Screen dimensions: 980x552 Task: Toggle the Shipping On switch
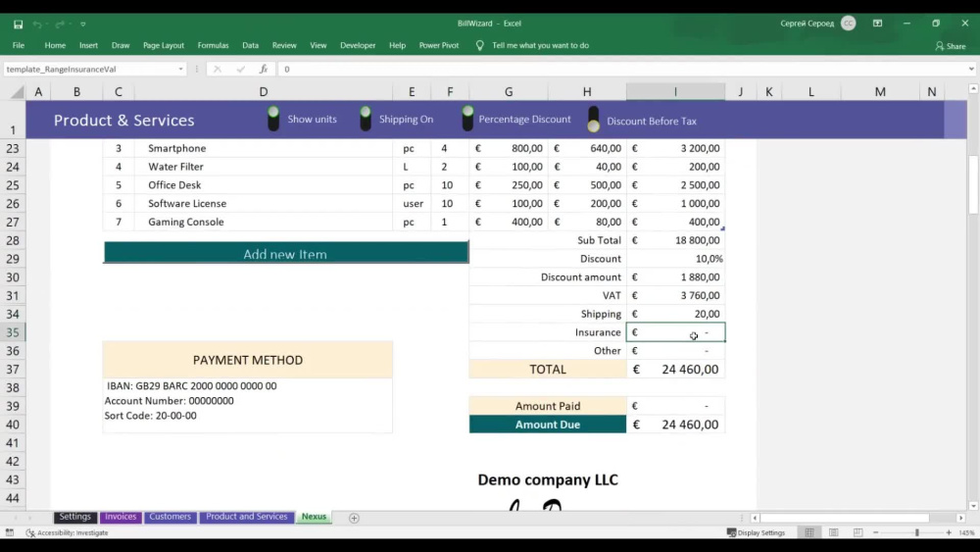366,119
